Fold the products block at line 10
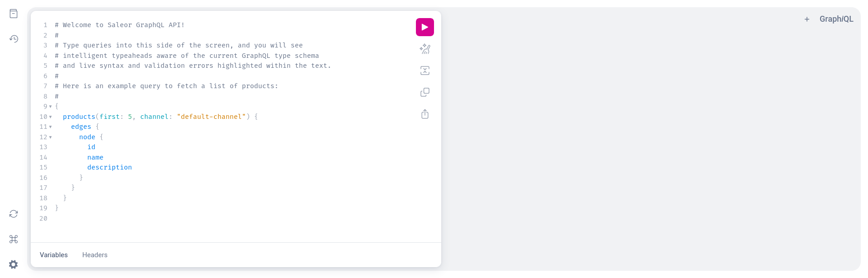The height and width of the screenshot is (278, 868). click(50, 117)
